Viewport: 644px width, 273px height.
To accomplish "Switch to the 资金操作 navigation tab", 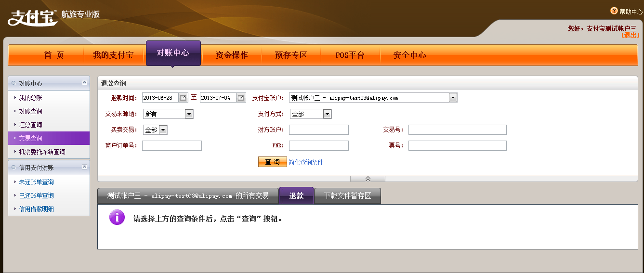I will 232,55.
